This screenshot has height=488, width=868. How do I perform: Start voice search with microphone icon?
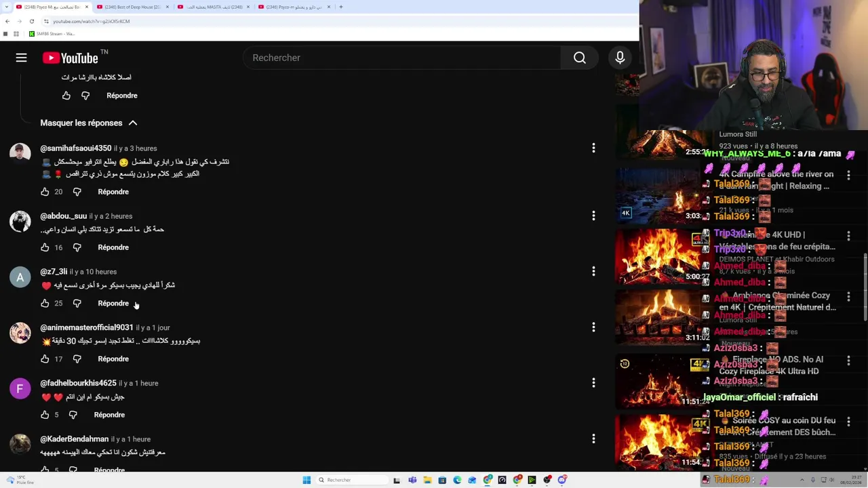coord(620,58)
